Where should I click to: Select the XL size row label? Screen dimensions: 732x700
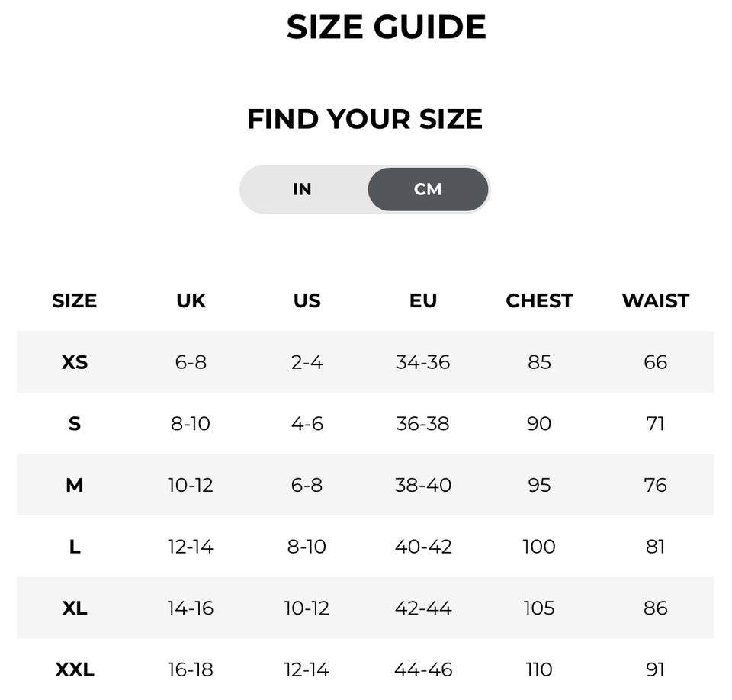(75, 608)
